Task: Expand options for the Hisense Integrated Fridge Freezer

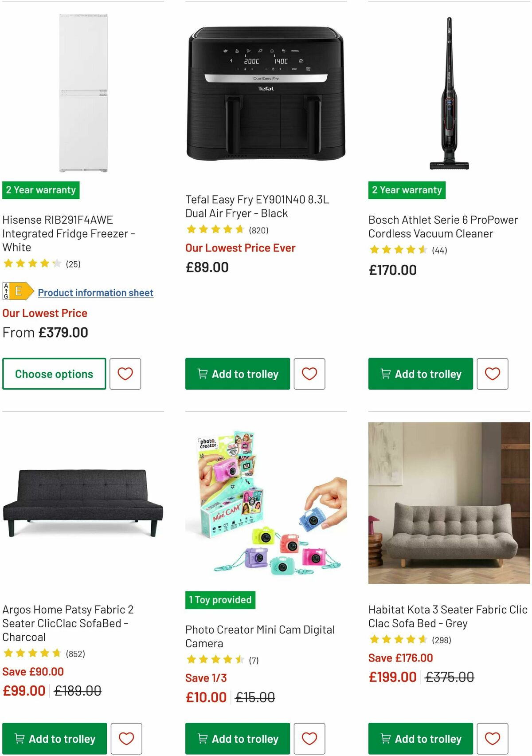Action: 54,374
